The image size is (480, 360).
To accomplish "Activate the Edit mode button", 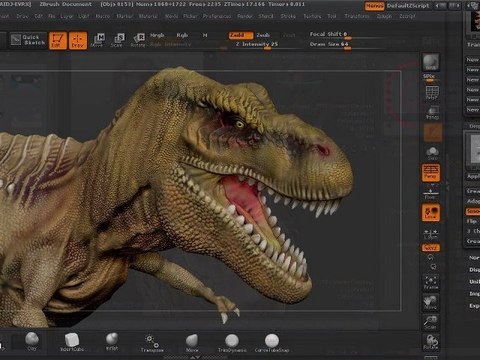I will click(x=58, y=41).
